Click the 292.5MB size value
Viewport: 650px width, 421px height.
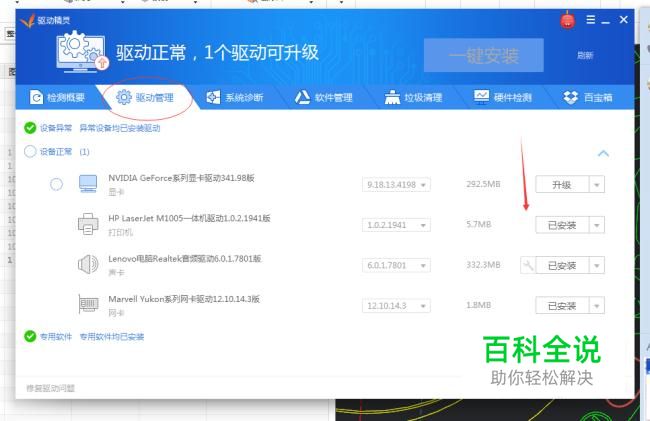[483, 184]
